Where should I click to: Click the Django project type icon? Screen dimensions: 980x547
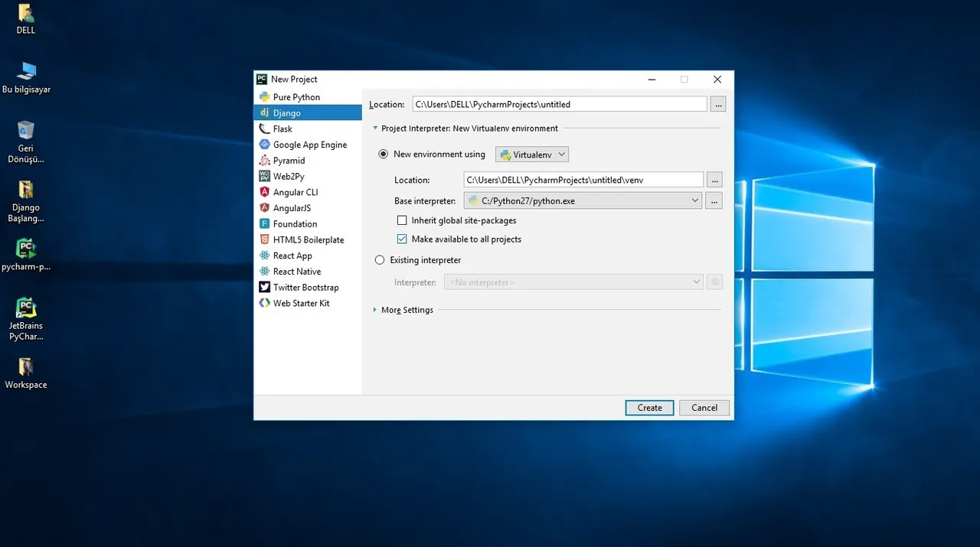(x=264, y=112)
